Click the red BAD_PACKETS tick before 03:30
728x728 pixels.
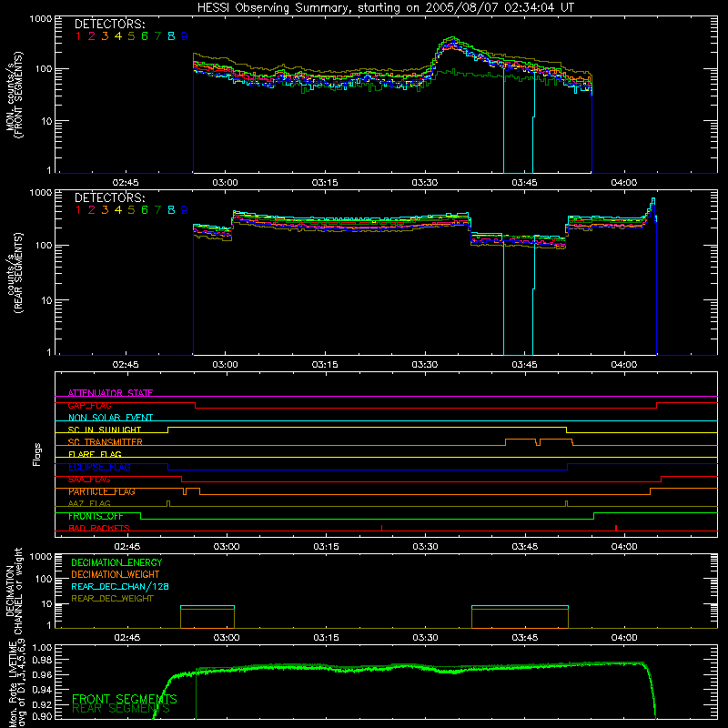click(381, 528)
